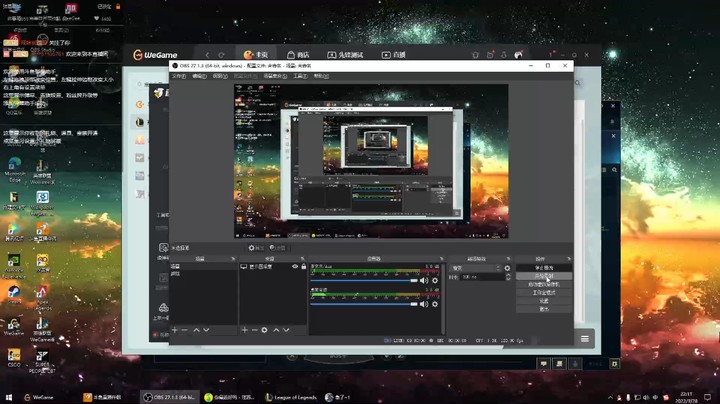
Task: Click the stop streaming button in Controls
Action: click(x=544, y=268)
